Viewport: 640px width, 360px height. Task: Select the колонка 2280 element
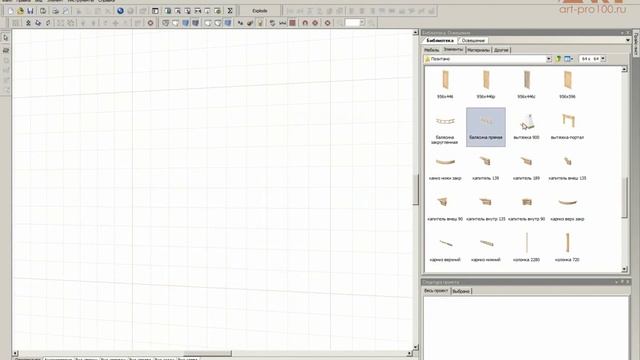[x=527, y=248]
